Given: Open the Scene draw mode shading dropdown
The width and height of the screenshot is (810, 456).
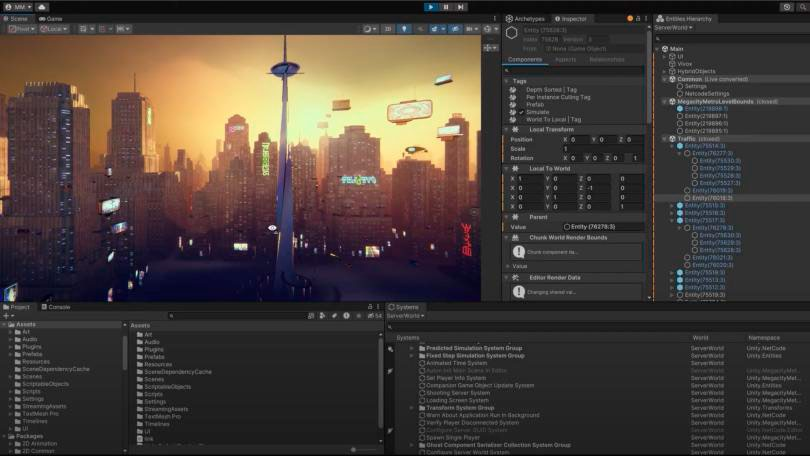Looking at the screenshot, I should [x=370, y=29].
